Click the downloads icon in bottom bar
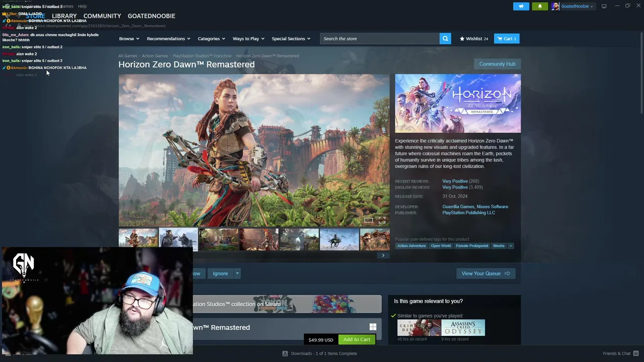The width and height of the screenshot is (644, 362). [x=285, y=353]
